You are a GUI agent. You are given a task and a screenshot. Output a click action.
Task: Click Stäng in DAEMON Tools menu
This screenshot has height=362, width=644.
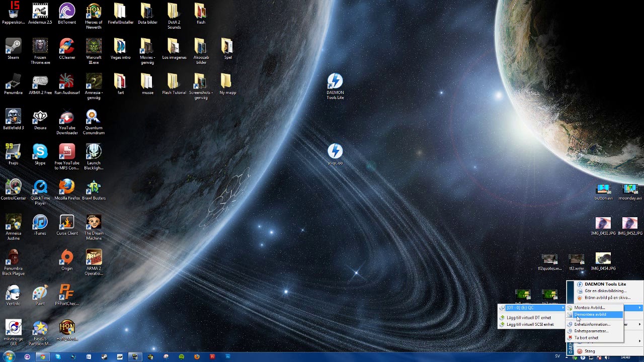[609, 351]
